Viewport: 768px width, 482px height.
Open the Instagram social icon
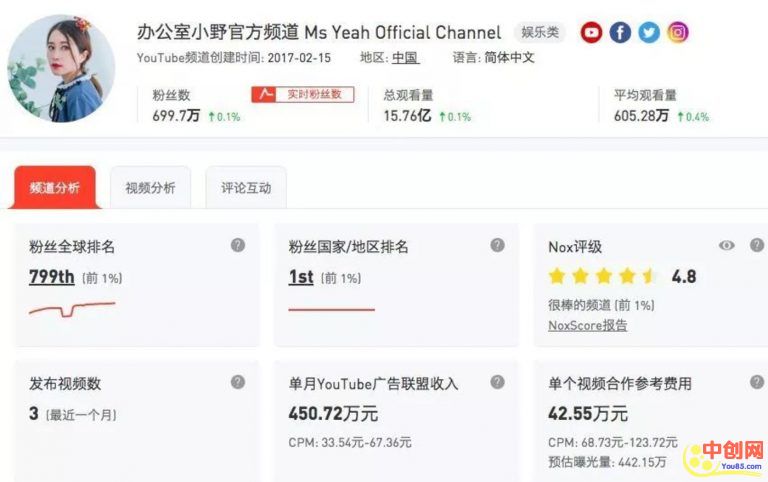click(678, 33)
